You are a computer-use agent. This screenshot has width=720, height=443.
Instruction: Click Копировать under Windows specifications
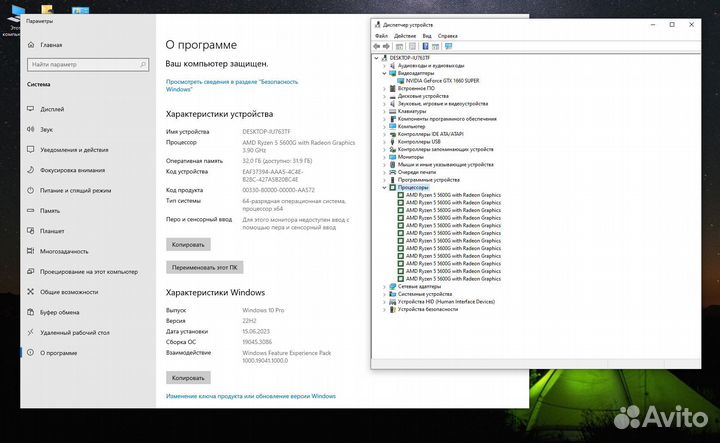[188, 378]
